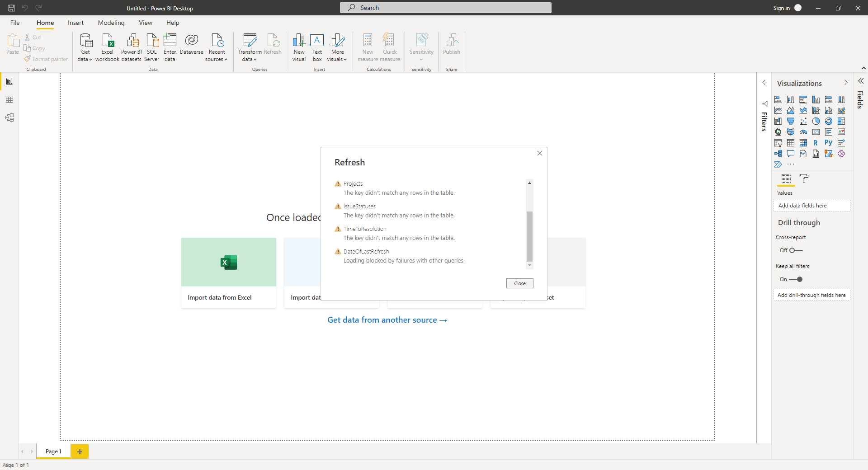Switch to the View ribbon tab
This screenshot has height=470, width=868.
(146, 23)
